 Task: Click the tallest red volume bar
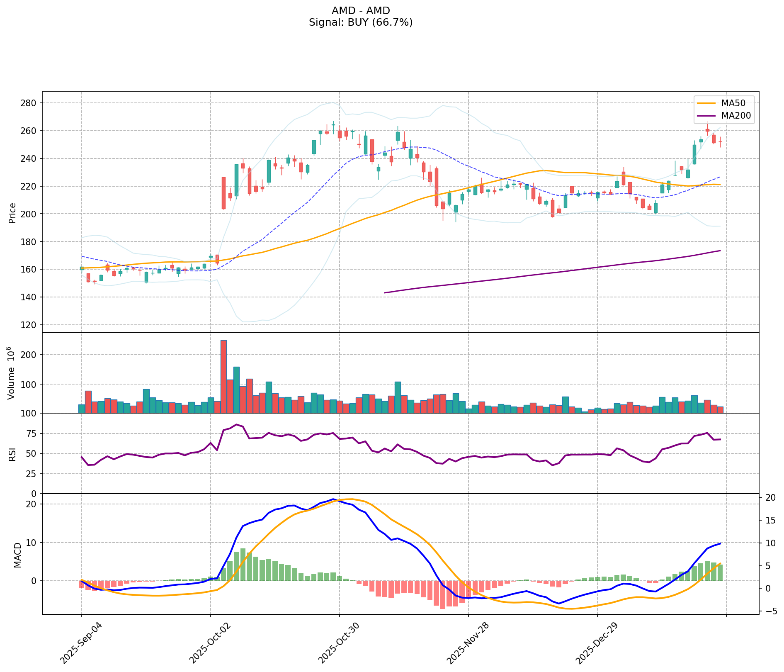[223, 376]
